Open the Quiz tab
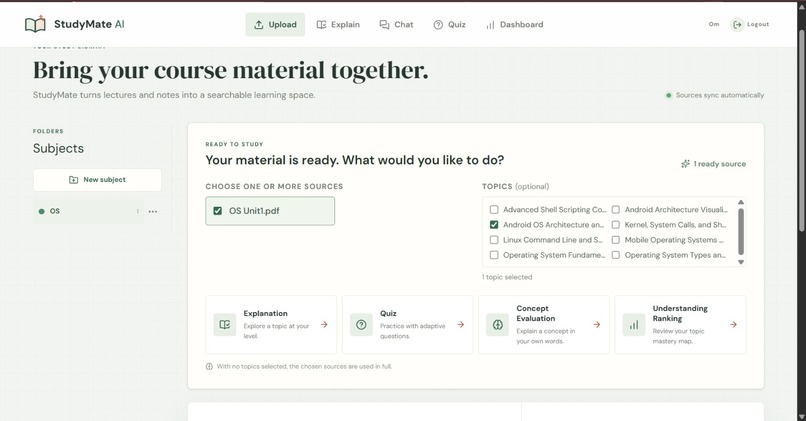Screen dimensions: 806x421 [x=449, y=25]
